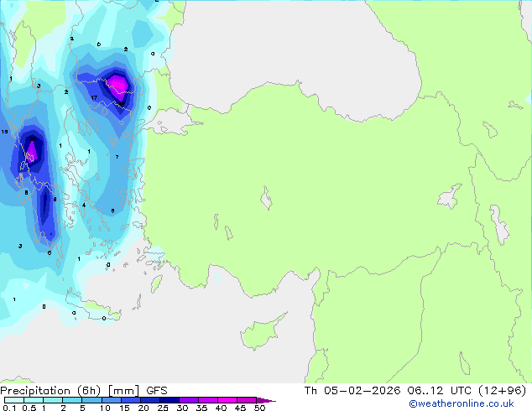Click the 'Th 05-02-2026' date text
532x411 pixels.
pos(352,391)
